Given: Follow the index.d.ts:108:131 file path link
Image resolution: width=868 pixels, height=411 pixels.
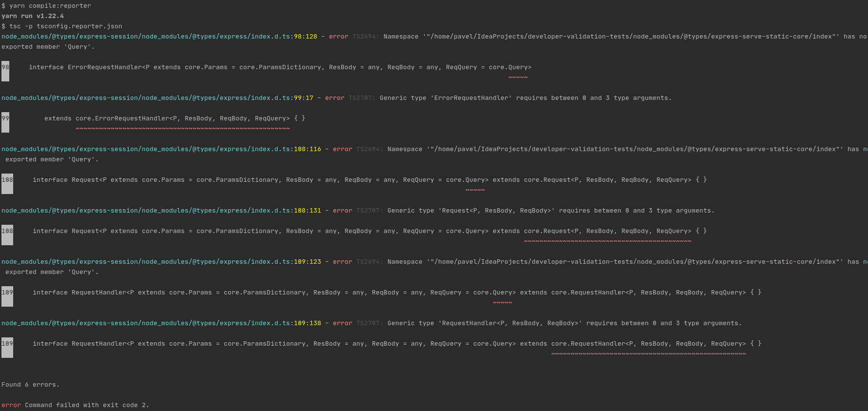Looking at the screenshot, I should [x=161, y=211].
